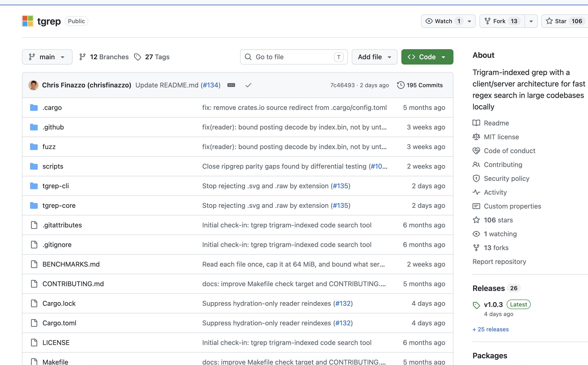Open the green Code dropdown button
The image size is (588, 365).
click(427, 57)
